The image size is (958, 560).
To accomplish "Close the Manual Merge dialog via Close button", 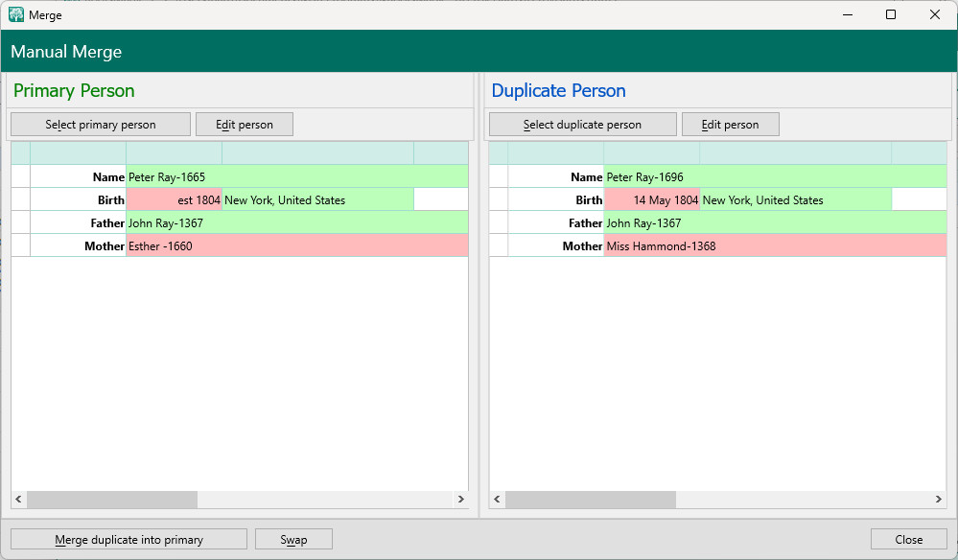I will [908, 540].
